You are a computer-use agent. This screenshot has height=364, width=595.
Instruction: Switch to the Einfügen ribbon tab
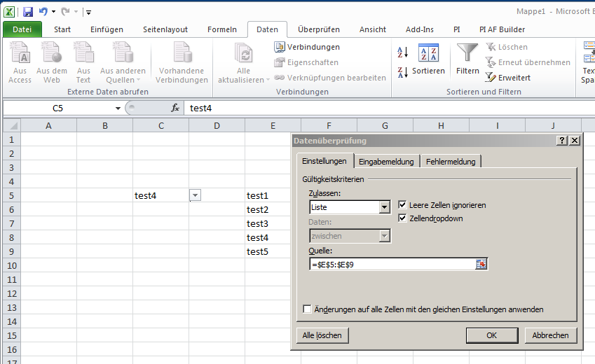(107, 29)
